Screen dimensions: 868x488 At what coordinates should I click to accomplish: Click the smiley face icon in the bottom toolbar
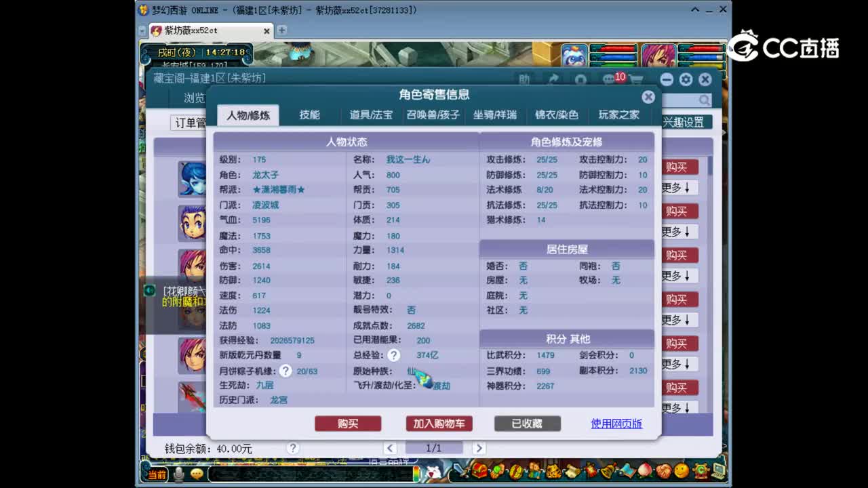point(682,470)
